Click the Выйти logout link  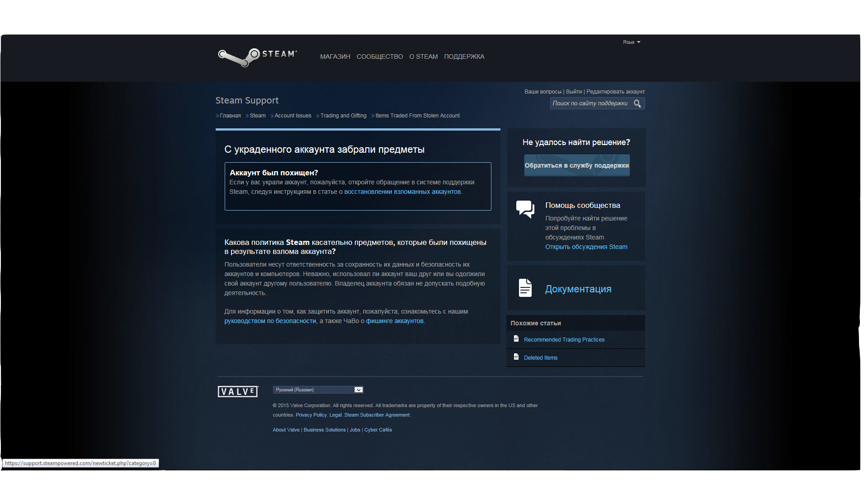pyautogui.click(x=574, y=92)
